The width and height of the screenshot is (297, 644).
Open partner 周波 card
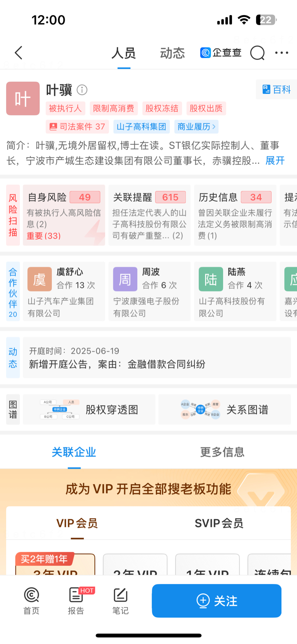coord(149,291)
